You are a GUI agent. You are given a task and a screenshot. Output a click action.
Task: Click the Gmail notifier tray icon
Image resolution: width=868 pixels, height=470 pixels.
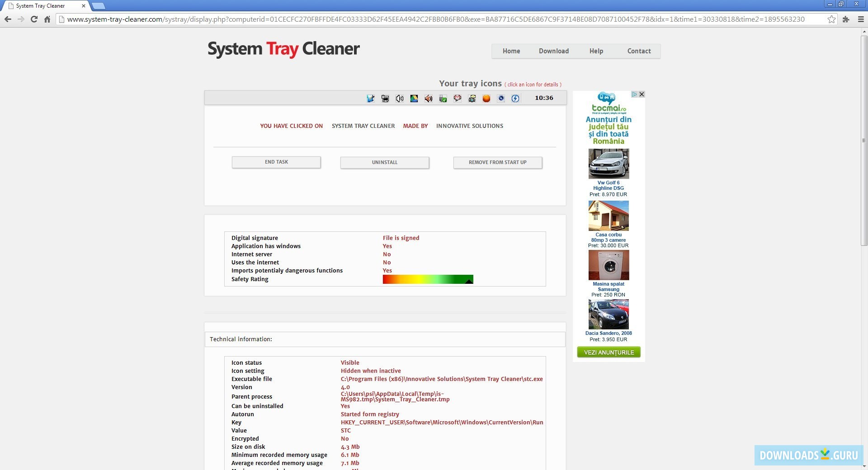coord(457,98)
